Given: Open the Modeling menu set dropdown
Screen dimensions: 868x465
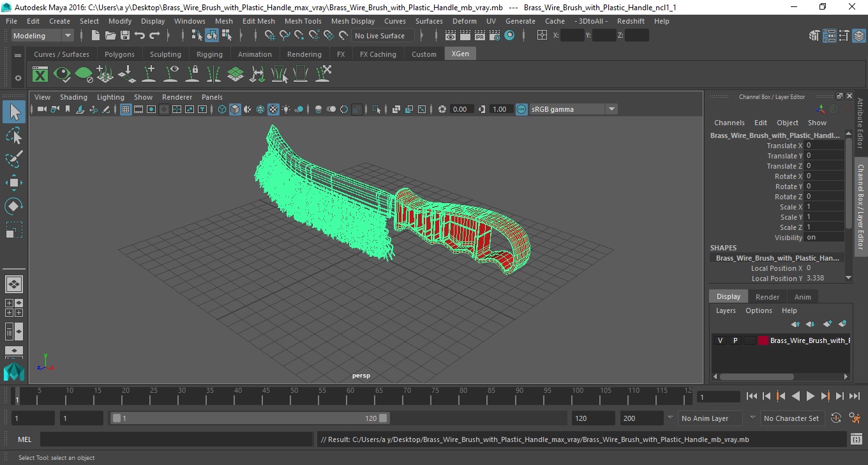Looking at the screenshot, I should pos(43,36).
